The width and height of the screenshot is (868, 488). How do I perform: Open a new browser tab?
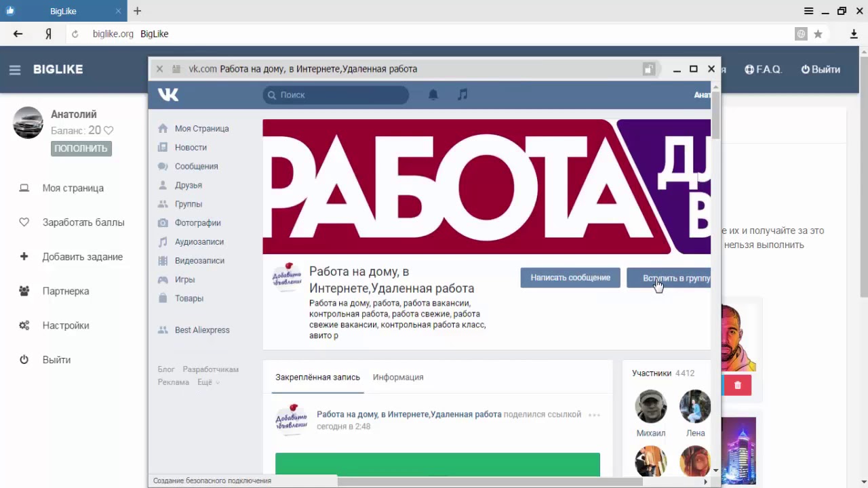tap(138, 11)
